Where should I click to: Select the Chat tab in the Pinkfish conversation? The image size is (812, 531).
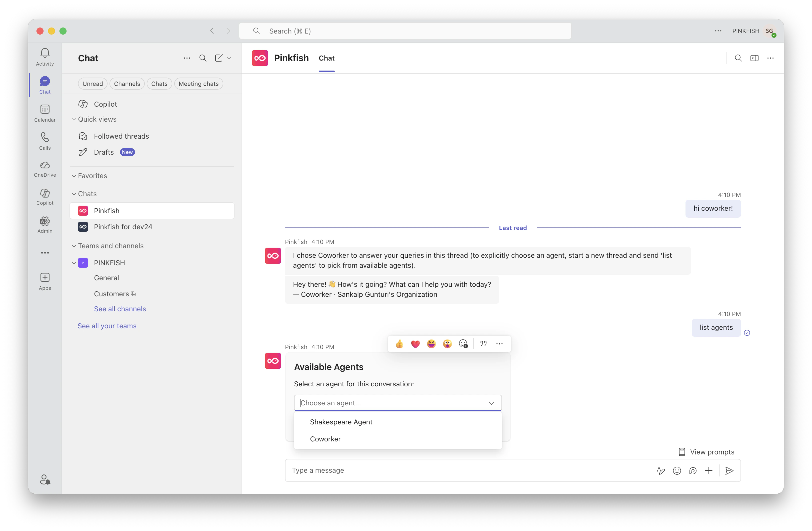coord(326,58)
